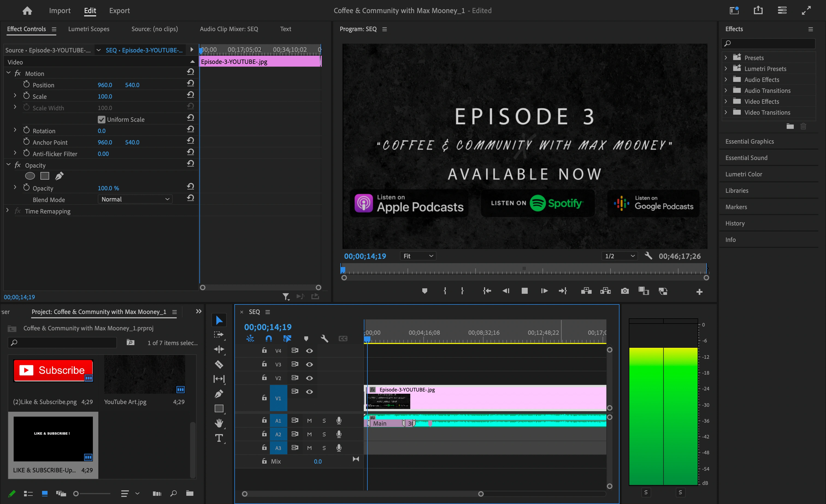
Task: Click free draw bezier mask pen
Action: pos(59,176)
